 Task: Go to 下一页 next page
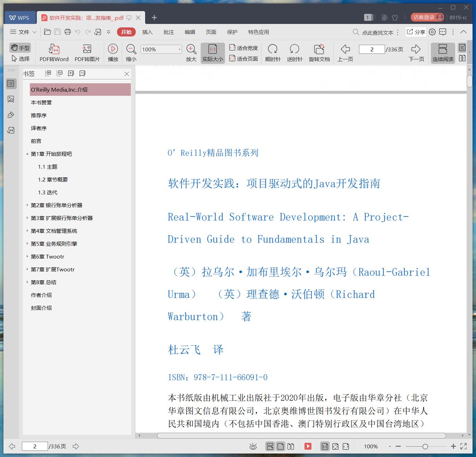point(416,53)
